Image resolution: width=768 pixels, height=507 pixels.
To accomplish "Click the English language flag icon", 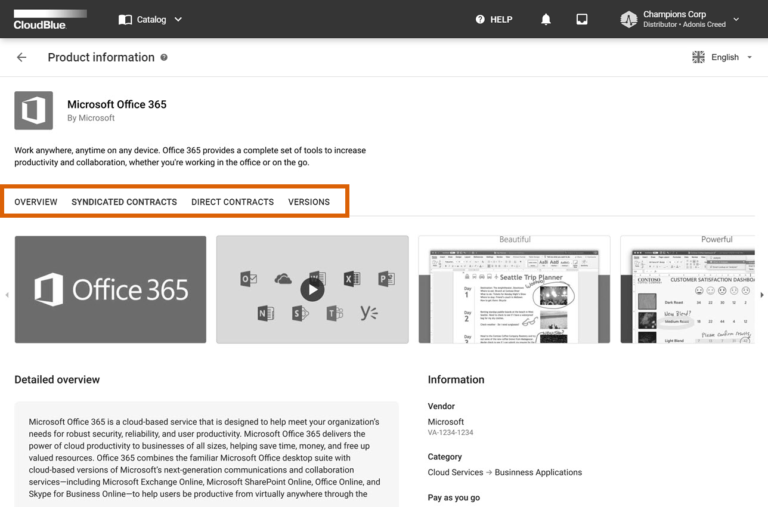I will (x=698, y=57).
